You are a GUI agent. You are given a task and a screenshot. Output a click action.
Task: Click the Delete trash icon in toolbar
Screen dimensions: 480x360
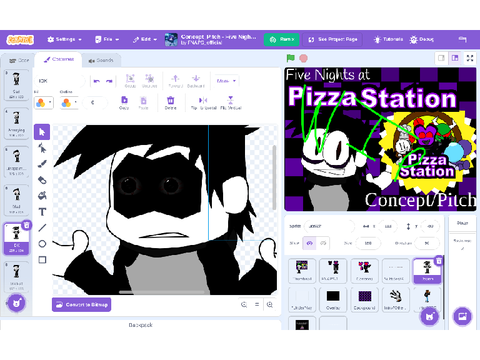click(x=170, y=103)
